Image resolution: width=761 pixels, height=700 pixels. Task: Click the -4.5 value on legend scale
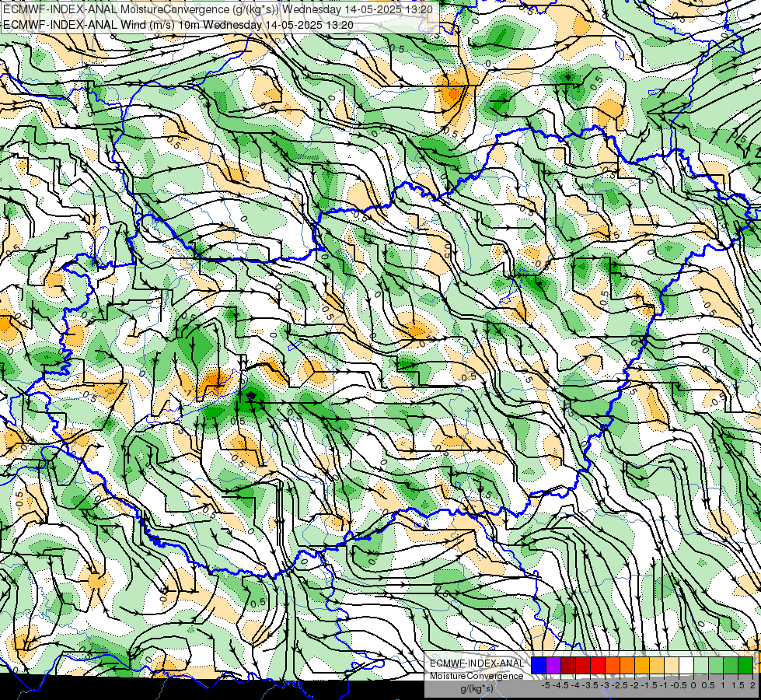click(x=560, y=685)
